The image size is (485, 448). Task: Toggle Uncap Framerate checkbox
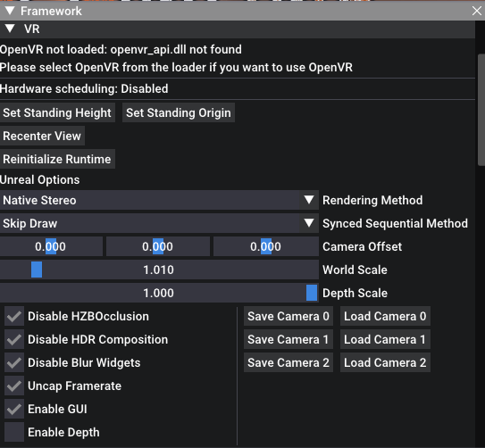(x=14, y=386)
